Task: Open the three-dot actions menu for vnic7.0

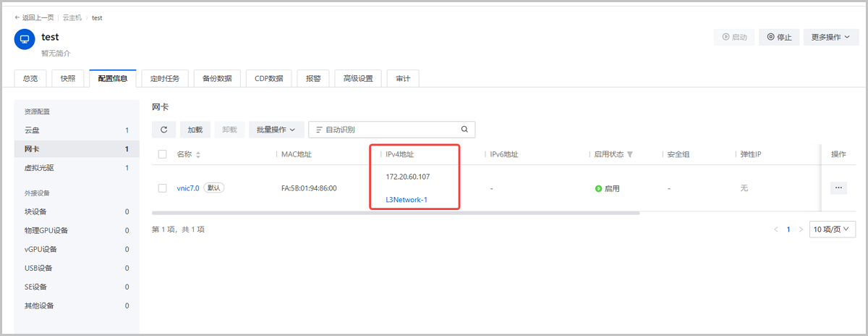Action: [838, 188]
